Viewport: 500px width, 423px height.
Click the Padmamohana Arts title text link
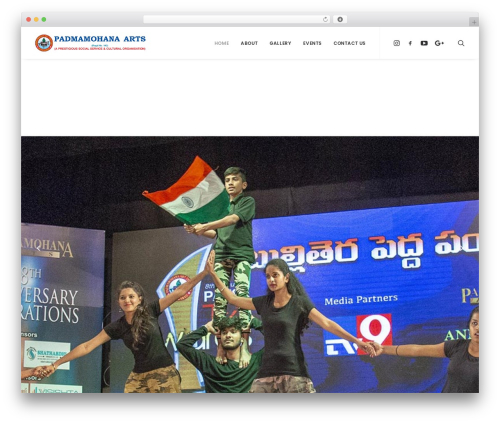coord(100,39)
